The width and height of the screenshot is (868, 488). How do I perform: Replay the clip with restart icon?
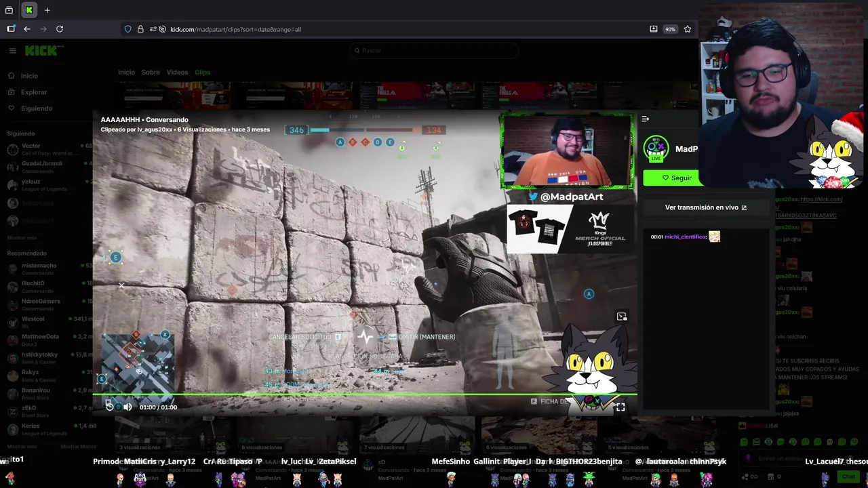[x=109, y=407]
